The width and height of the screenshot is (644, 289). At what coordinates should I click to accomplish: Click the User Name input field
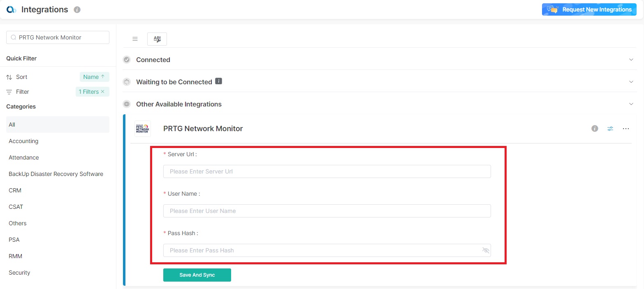click(x=327, y=211)
